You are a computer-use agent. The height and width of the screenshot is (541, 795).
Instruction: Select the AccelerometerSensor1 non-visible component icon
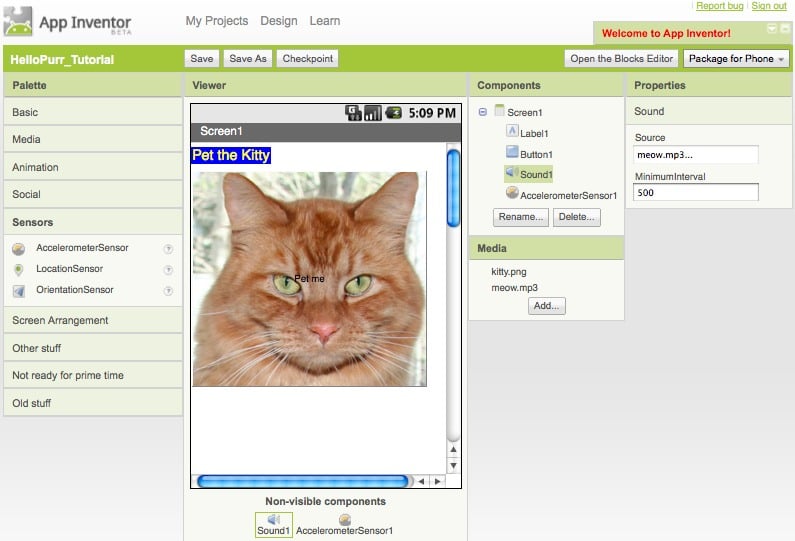point(345,519)
